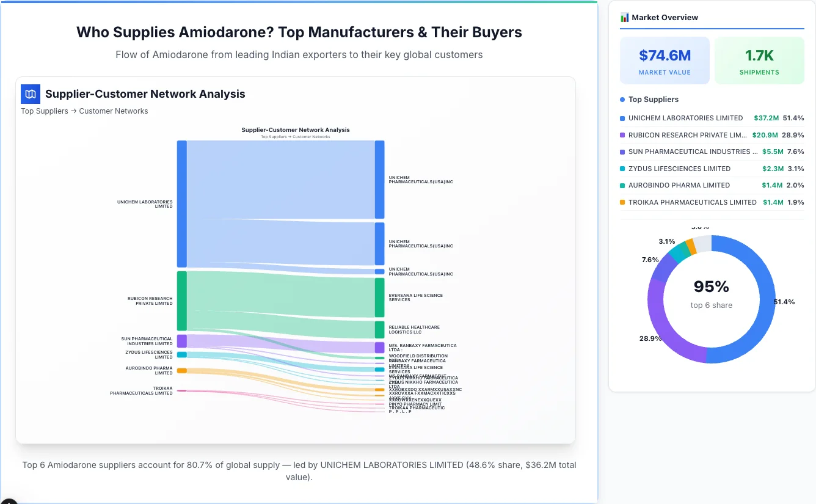Screen dimensions: 816x504
Task: Click the purple legend square for SUN PHARMACEUTICAL INDUSTRIES
Action: tap(623, 152)
